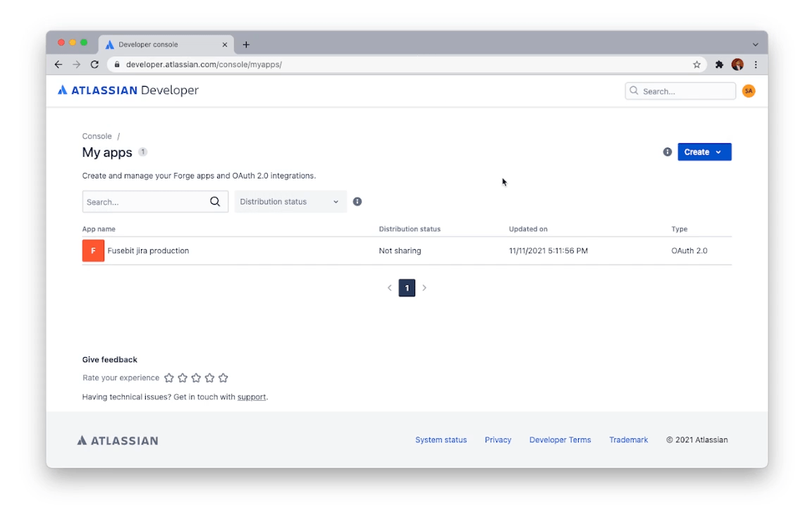
Task: Click the yellow minimize window button
Action: click(x=73, y=42)
